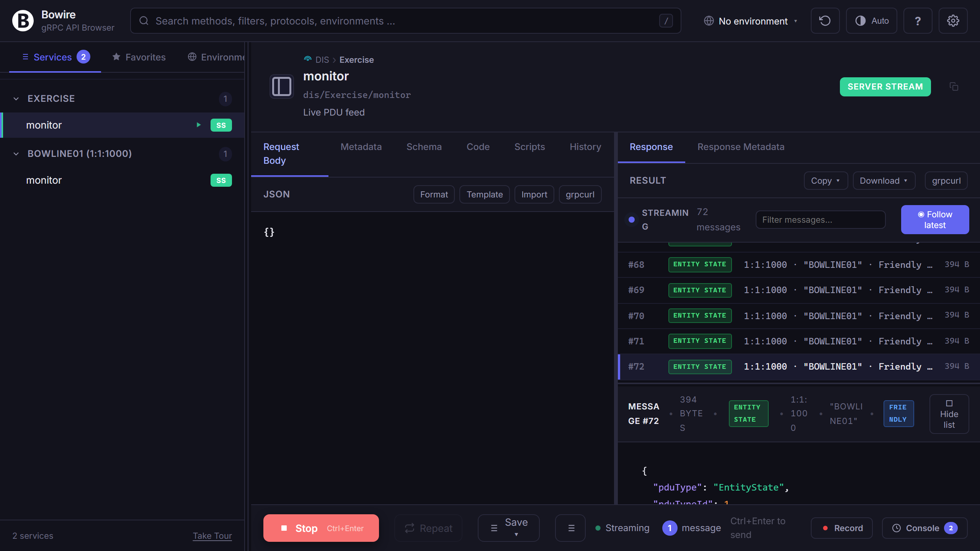The image size is (980, 551).
Task: Open the History tab
Action: click(585, 147)
